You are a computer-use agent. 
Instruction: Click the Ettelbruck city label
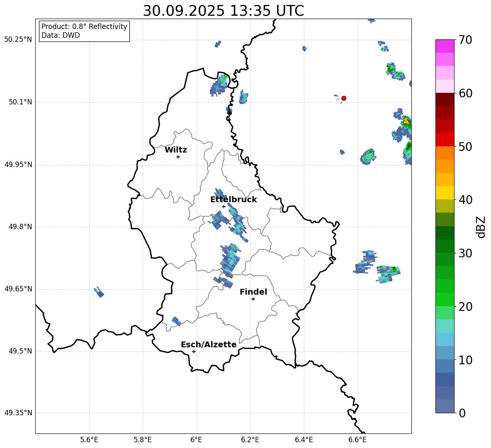coord(233,200)
